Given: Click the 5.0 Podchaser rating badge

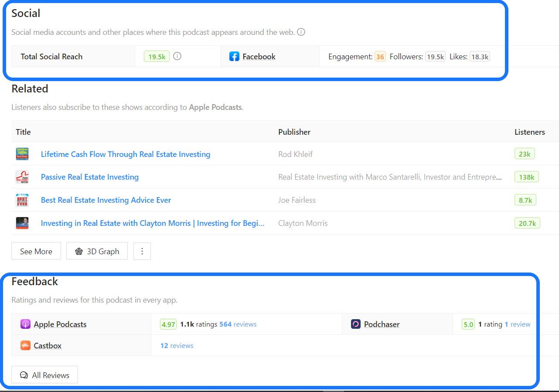Looking at the screenshot, I should click(468, 324).
